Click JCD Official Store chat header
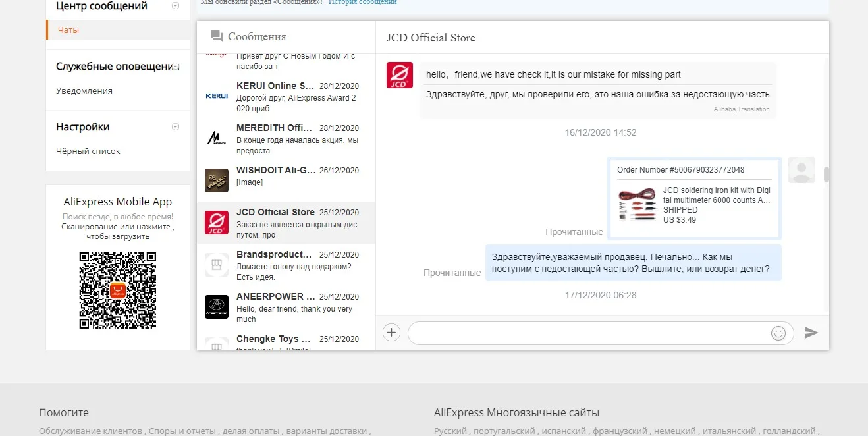This screenshot has width=868, height=436. pyautogui.click(x=431, y=38)
